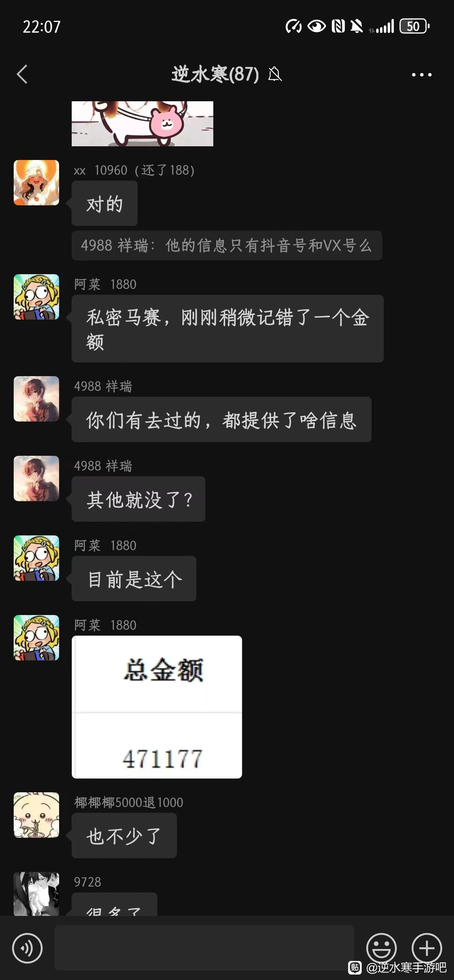Open the 9728 user avatar
The image size is (454, 980).
[x=36, y=894]
